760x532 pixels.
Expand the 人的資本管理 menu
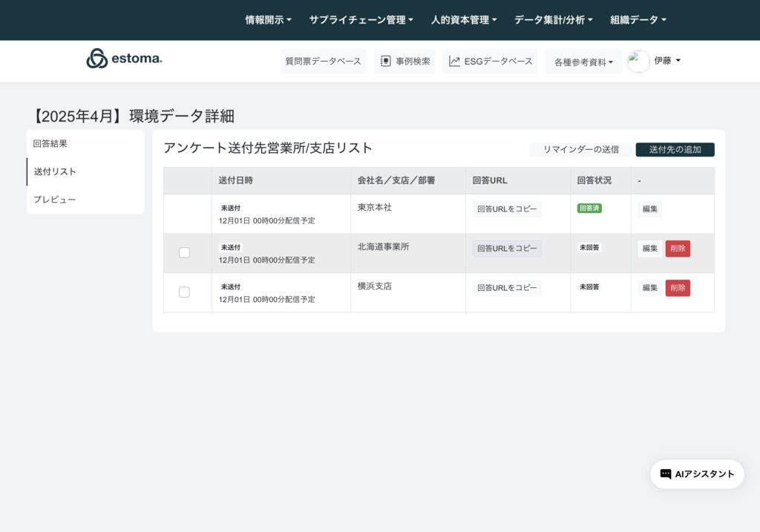464,20
